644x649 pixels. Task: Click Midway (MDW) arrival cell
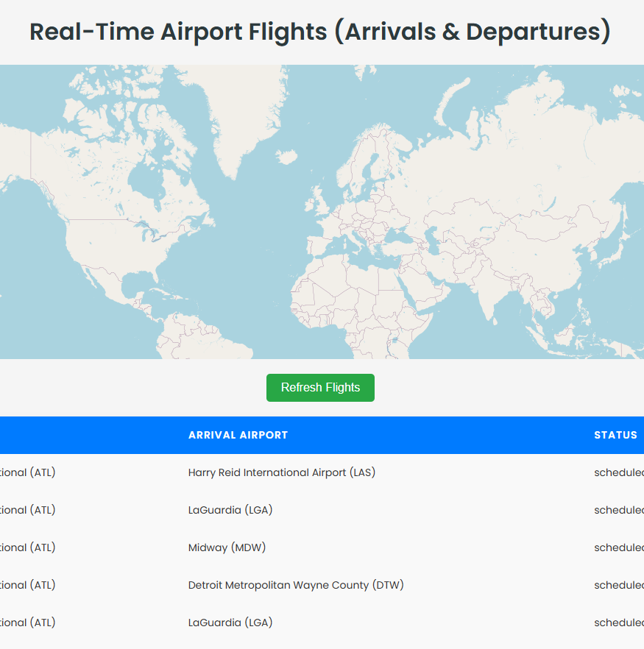pyautogui.click(x=227, y=547)
